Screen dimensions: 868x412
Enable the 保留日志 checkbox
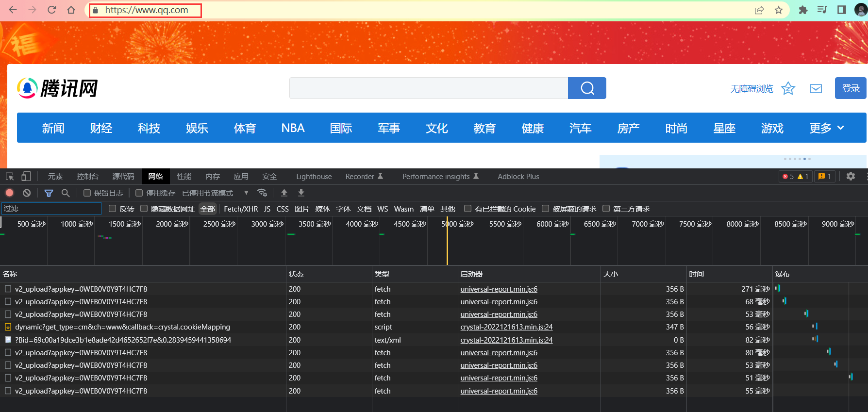tap(87, 193)
